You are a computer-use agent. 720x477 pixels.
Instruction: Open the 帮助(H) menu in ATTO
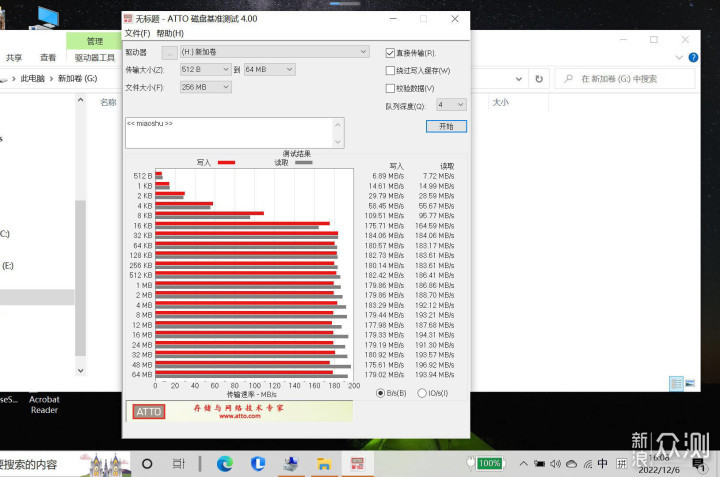pos(170,34)
